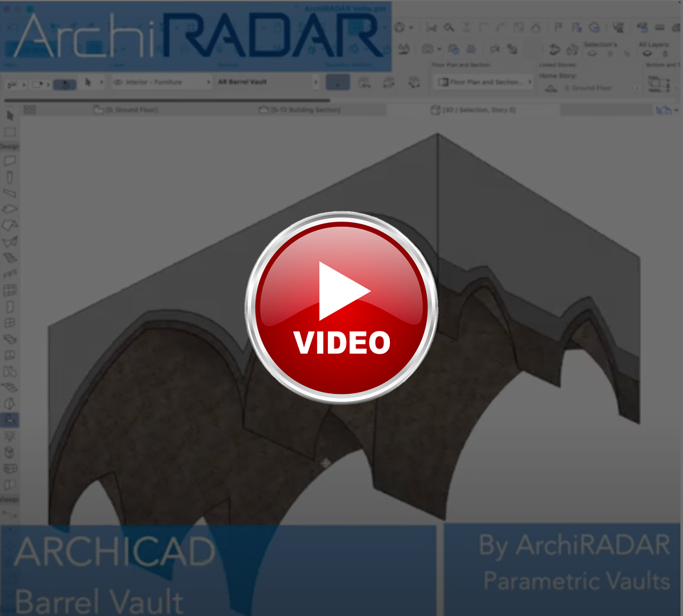Click the highlighted Object tool in toolbox
This screenshot has height=616, width=683.
coord(10,420)
